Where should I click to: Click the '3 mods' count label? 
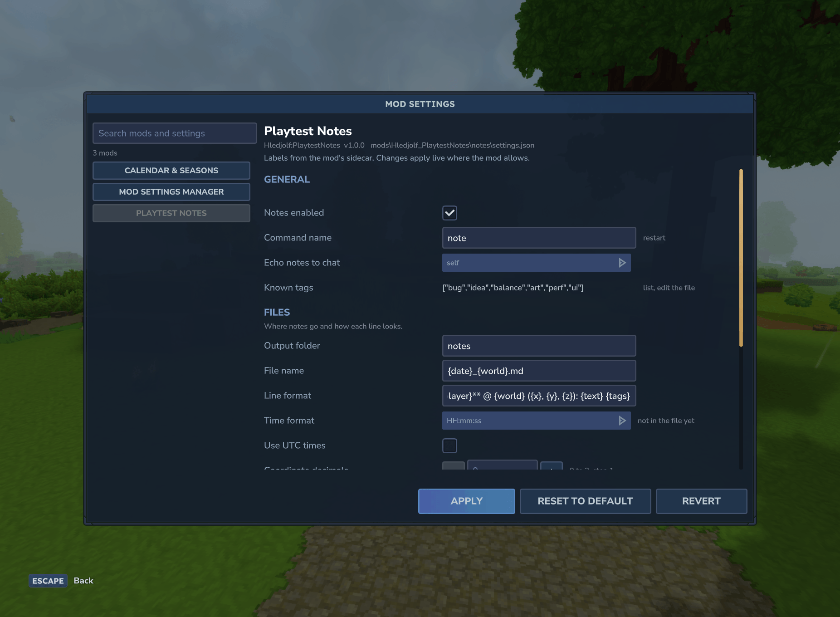105,153
